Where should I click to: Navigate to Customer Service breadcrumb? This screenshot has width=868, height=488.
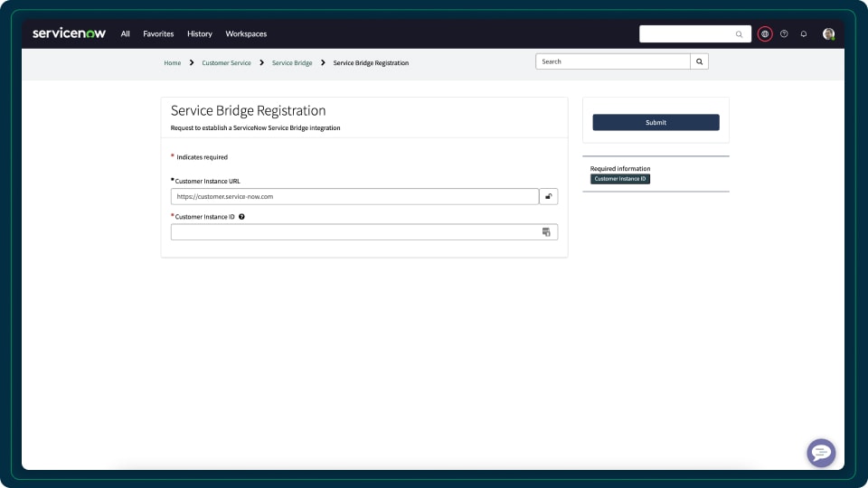(226, 63)
